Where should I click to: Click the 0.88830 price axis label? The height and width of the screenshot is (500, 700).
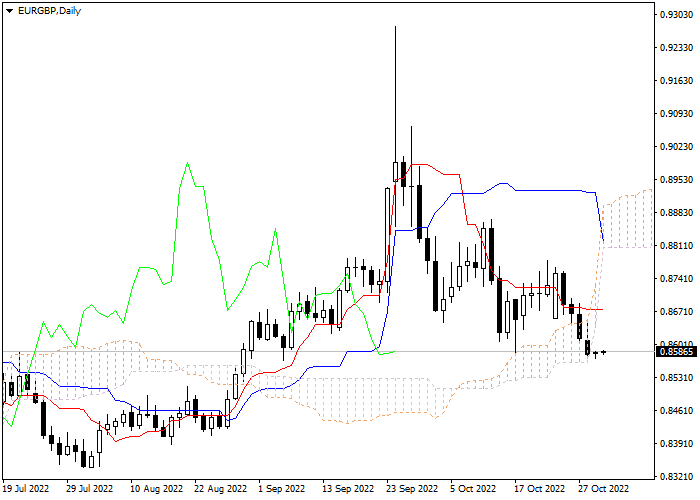pyautogui.click(x=677, y=212)
